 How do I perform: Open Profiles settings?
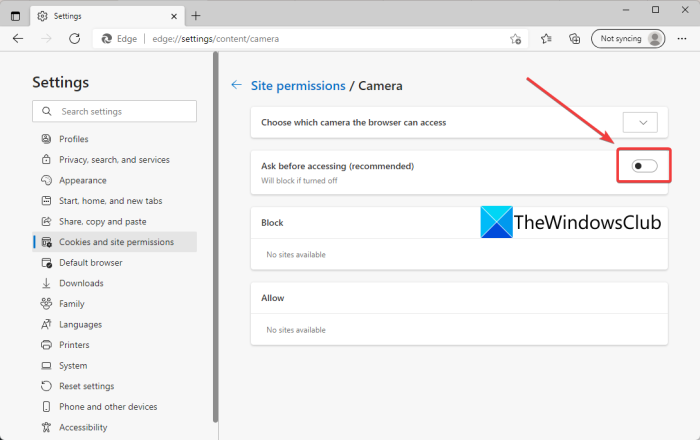click(x=74, y=139)
